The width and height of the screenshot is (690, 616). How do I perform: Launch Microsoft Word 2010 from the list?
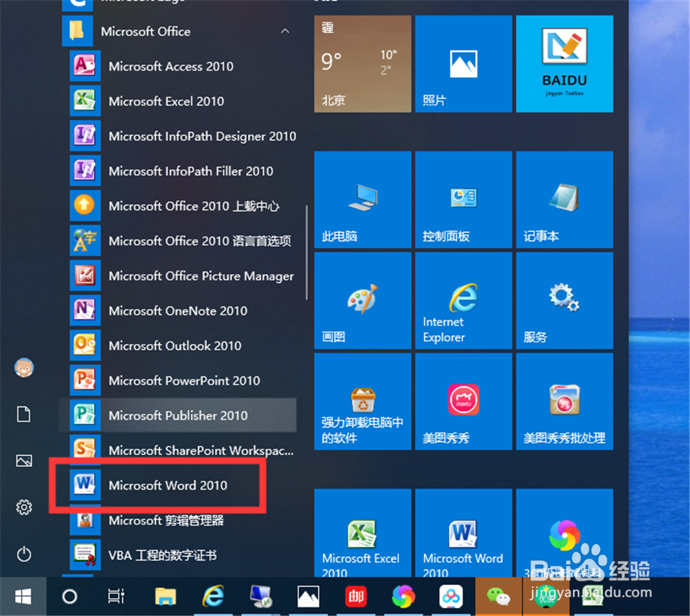click(178, 485)
